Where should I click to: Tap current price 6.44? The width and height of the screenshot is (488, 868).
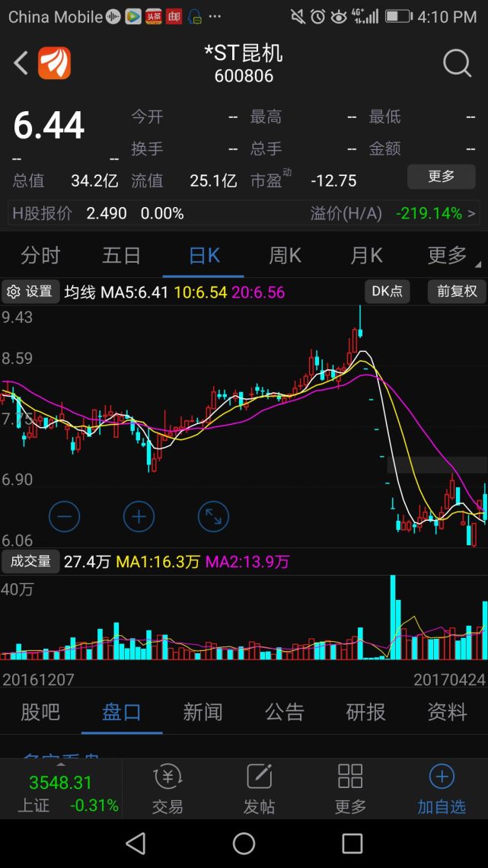pos(49,125)
